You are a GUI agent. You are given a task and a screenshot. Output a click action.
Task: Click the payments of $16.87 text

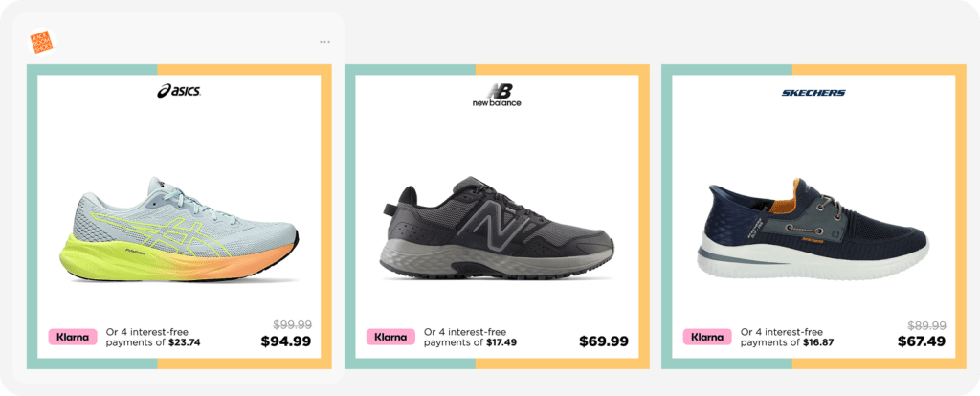788,342
